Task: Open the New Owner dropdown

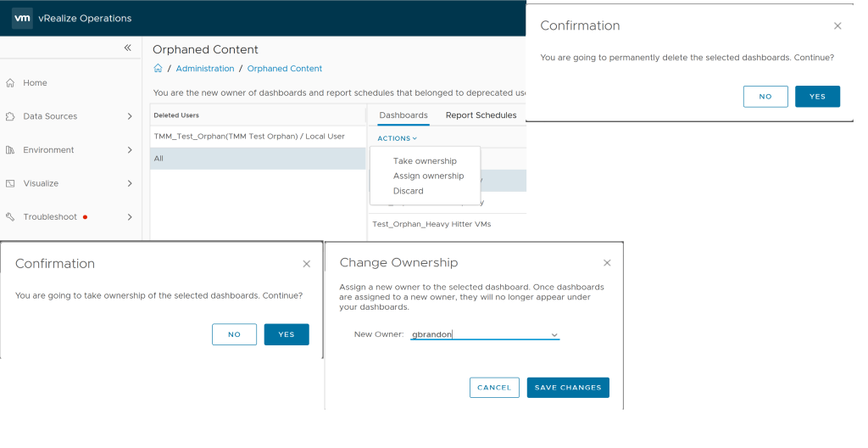Action: click(554, 335)
